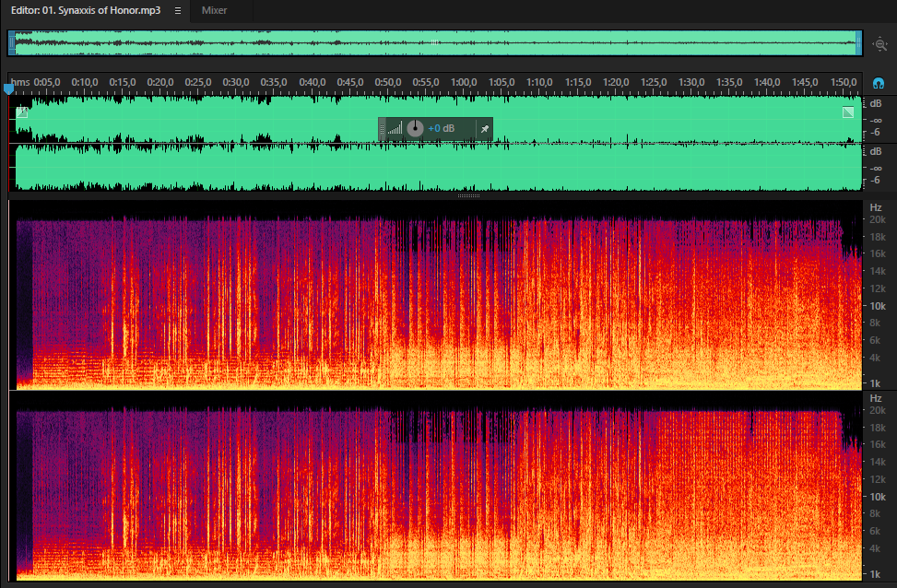Click the hms time format label

[20, 82]
